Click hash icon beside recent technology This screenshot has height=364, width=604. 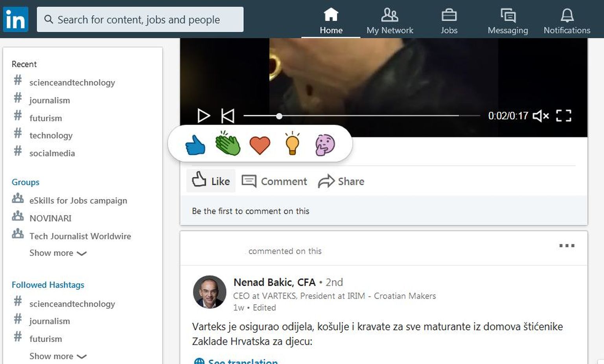pos(18,133)
